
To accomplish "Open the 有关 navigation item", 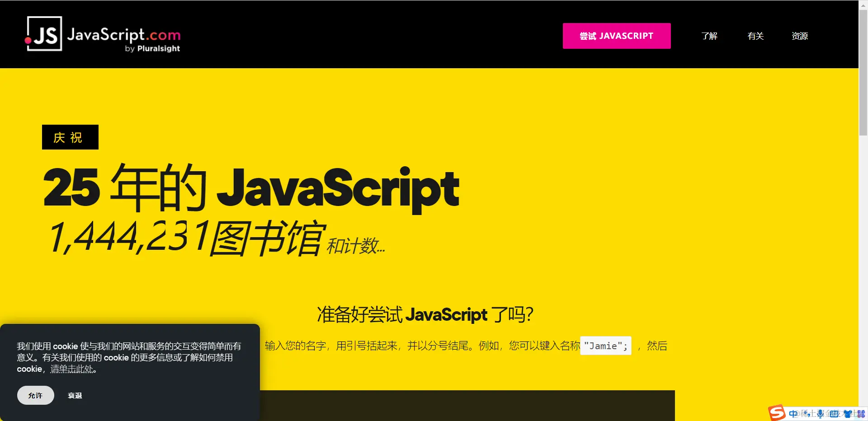I will (x=755, y=36).
